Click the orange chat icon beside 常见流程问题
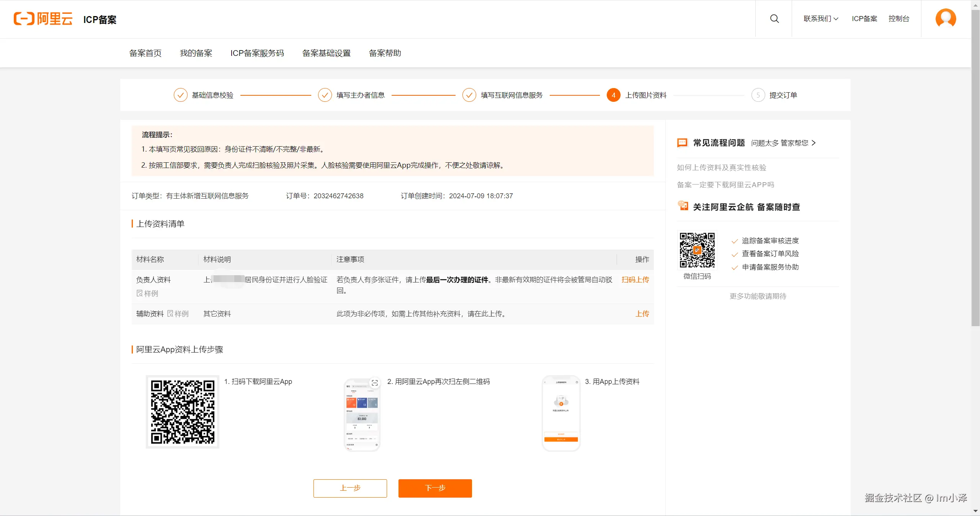This screenshot has height=516, width=980. (x=682, y=143)
